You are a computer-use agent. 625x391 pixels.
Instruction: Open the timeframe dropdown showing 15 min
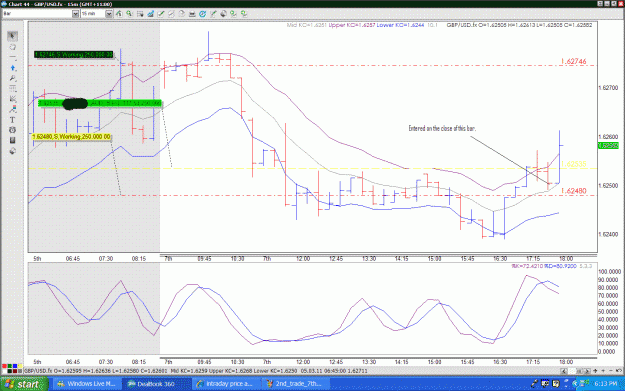(108, 14)
